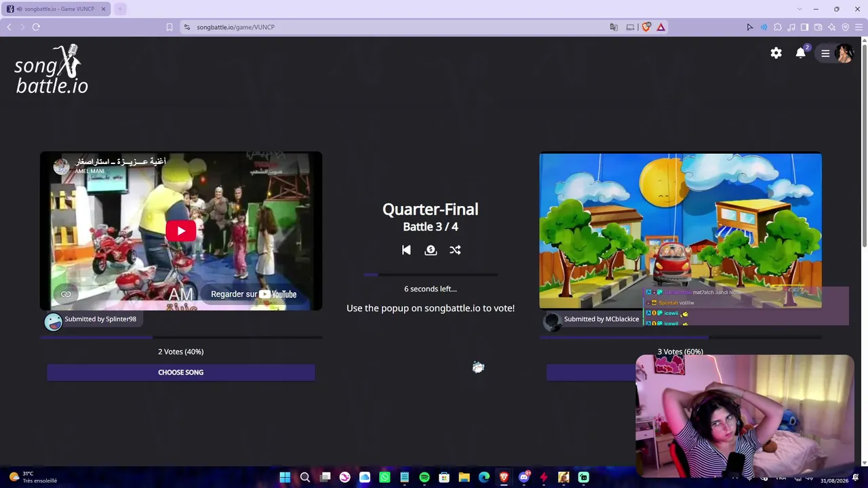The height and width of the screenshot is (488, 868).
Task: Open WhatsApp from the taskbar
Action: point(384,477)
